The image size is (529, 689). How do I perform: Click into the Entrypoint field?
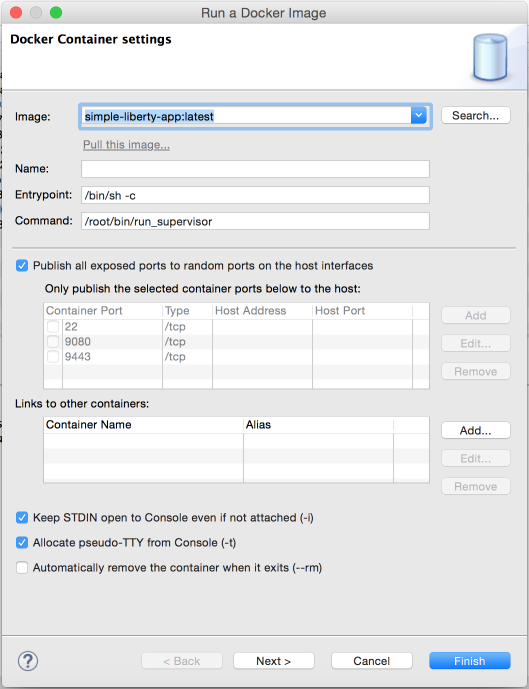point(255,195)
